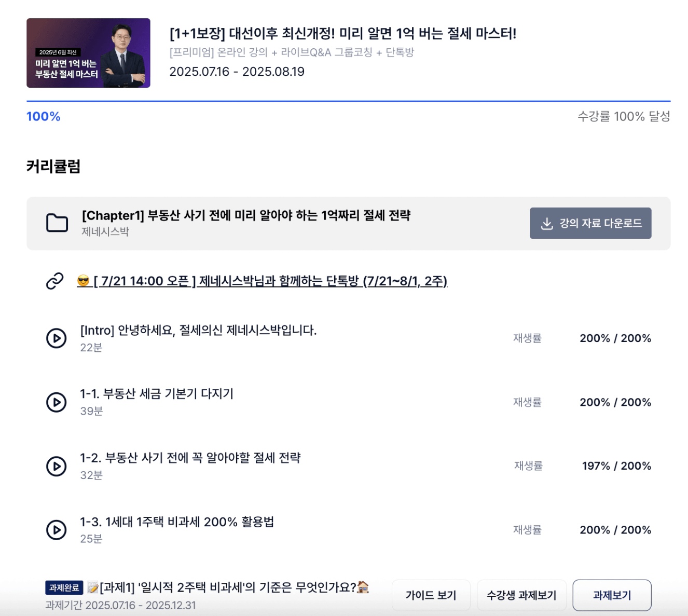The width and height of the screenshot is (688, 616).
Task: Click the blue course progress bar
Action: coord(349,101)
